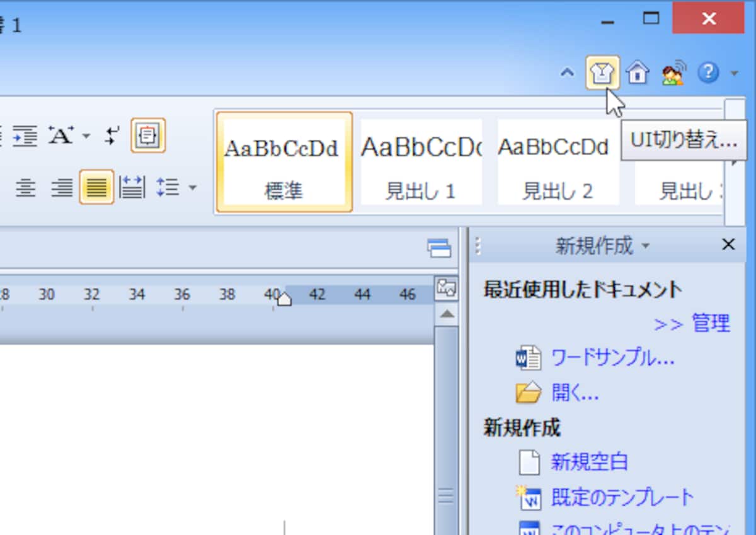756x535 pixels.
Task: Click the ワードサンプル document icon
Action: 529,358
